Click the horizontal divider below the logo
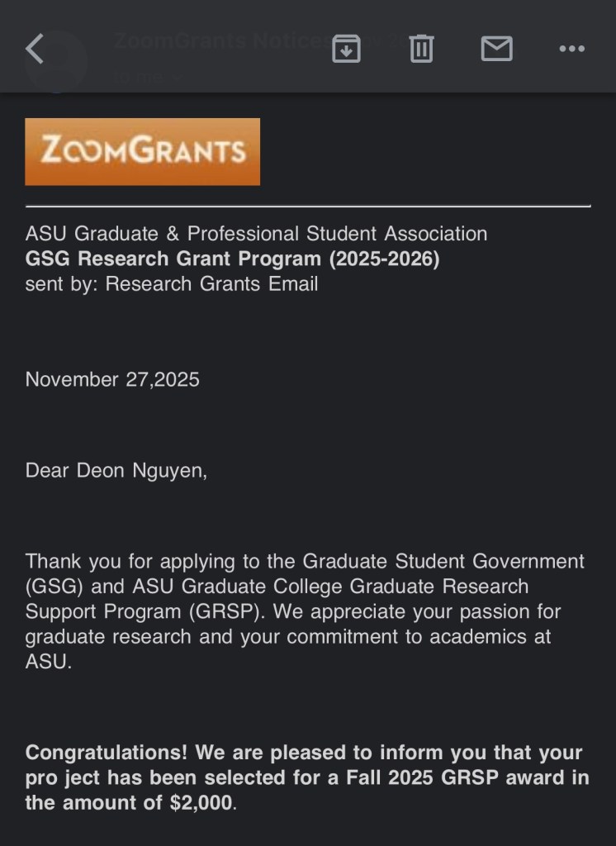The height and width of the screenshot is (846, 616). click(x=308, y=204)
